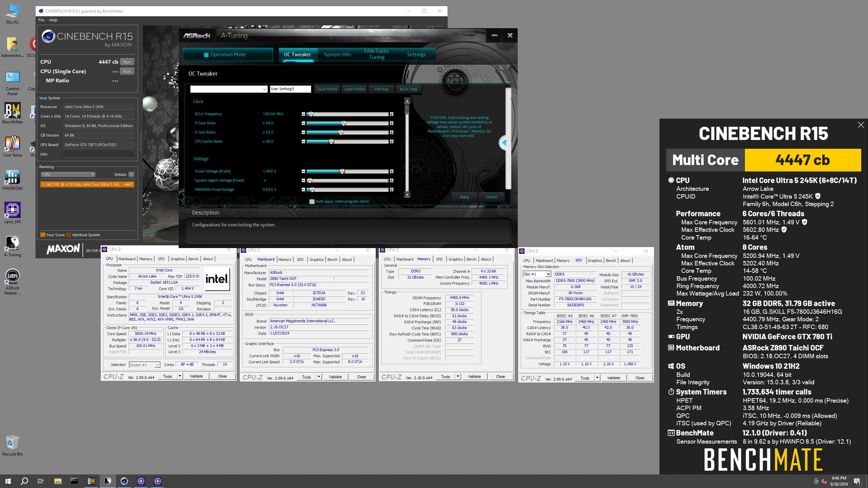Close the BenchMate result overlay
This screenshot has width=868, height=488.
(x=861, y=125)
